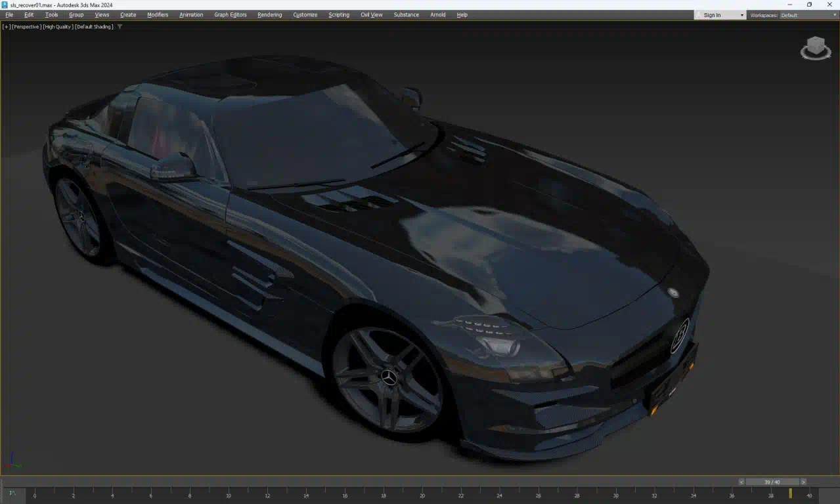
Task: Open the Group menu
Action: pyautogui.click(x=76, y=14)
